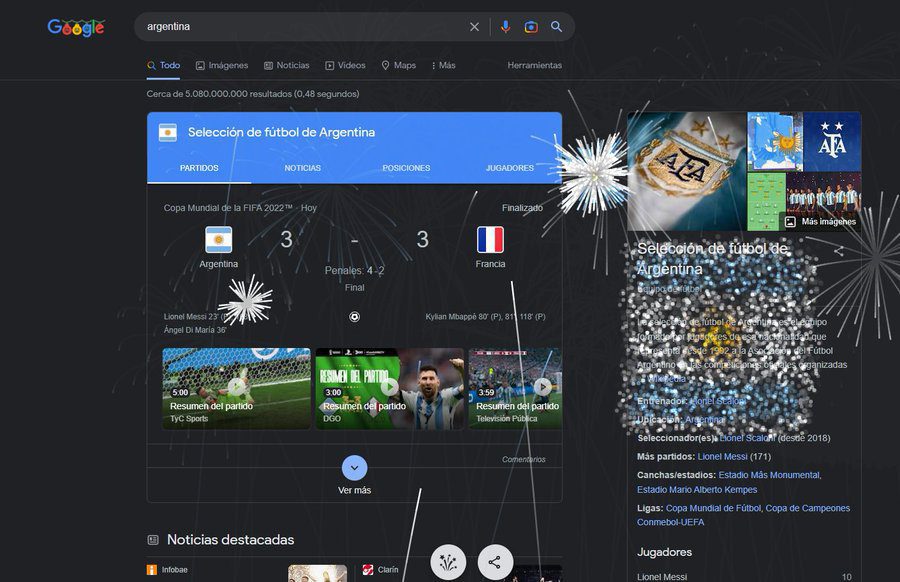Click Argentina team flag in match score
Image resolution: width=900 pixels, height=582 pixels.
pos(219,240)
